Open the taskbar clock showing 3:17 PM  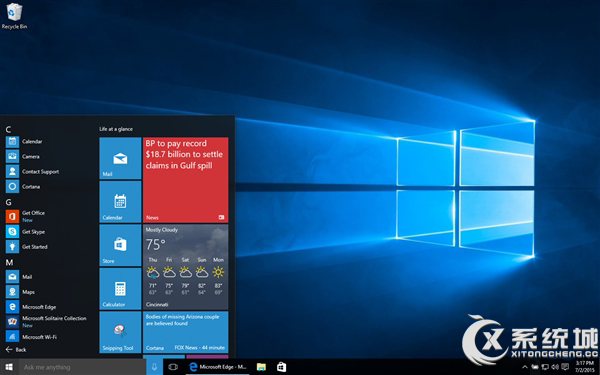584,367
